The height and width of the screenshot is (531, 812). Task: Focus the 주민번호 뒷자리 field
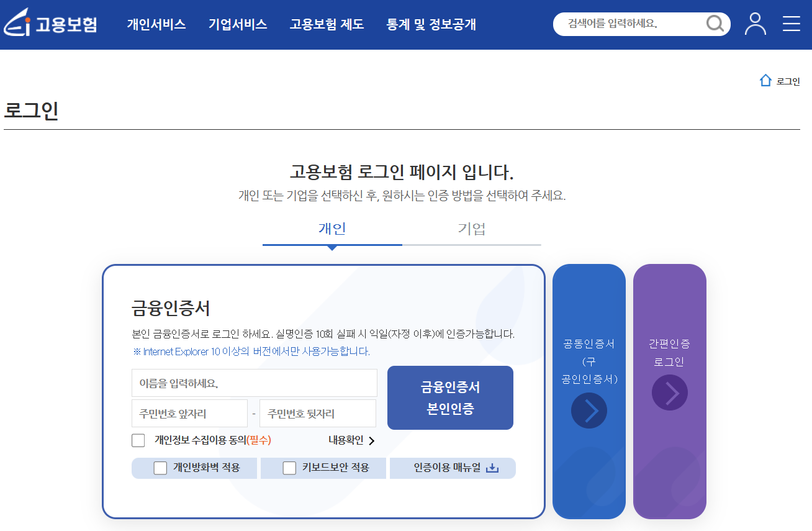click(x=318, y=414)
